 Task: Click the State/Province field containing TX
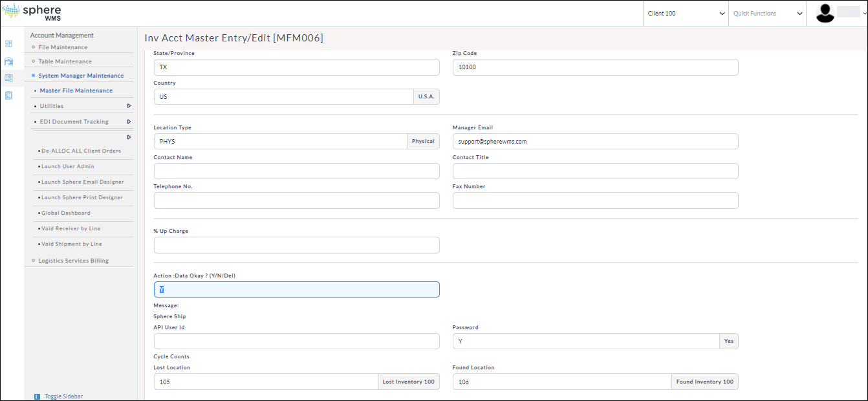[x=297, y=67]
